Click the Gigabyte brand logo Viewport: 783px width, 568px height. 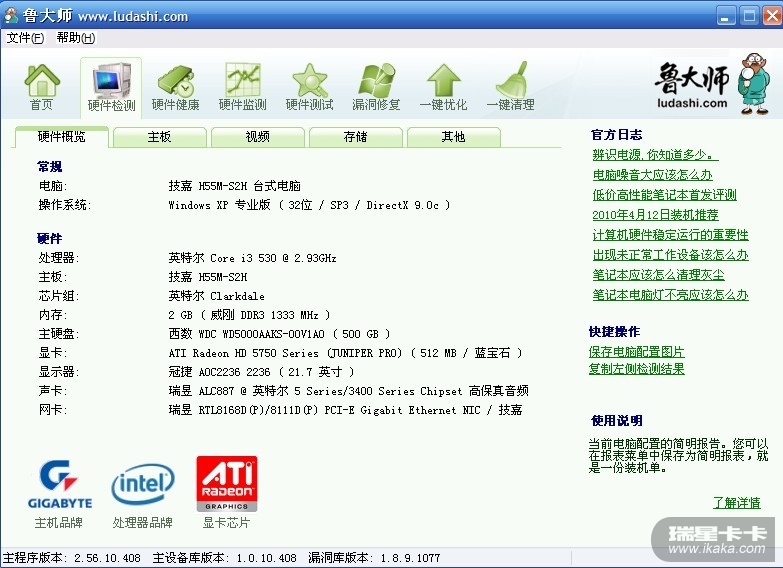tap(59, 484)
